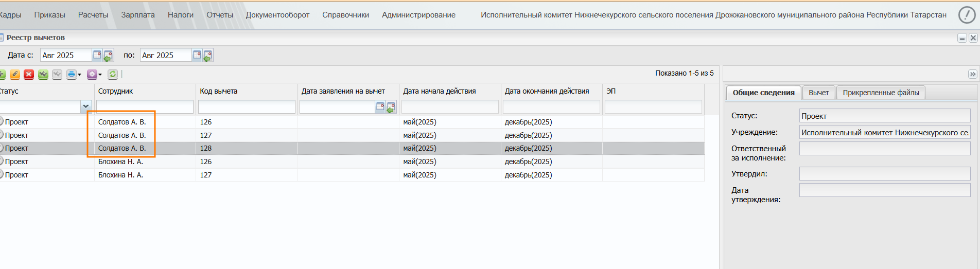Select radio for Солдатов А. В. code 126

(x=1, y=121)
